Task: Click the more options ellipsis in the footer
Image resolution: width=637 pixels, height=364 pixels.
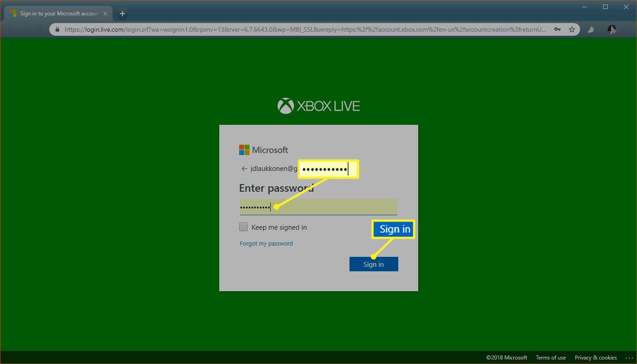Action: point(629,358)
